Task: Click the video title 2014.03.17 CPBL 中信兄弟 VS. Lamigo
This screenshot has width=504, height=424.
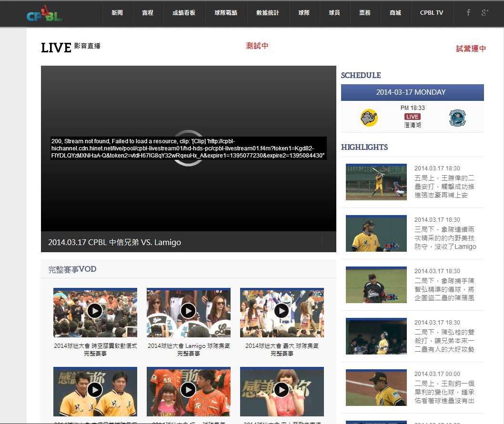Action: 114,242
